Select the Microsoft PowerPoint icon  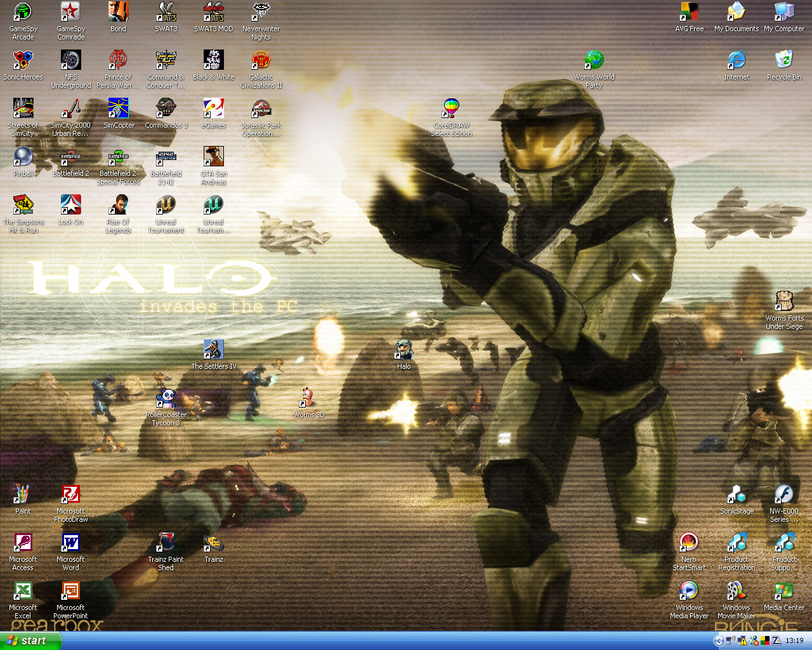(x=70, y=600)
